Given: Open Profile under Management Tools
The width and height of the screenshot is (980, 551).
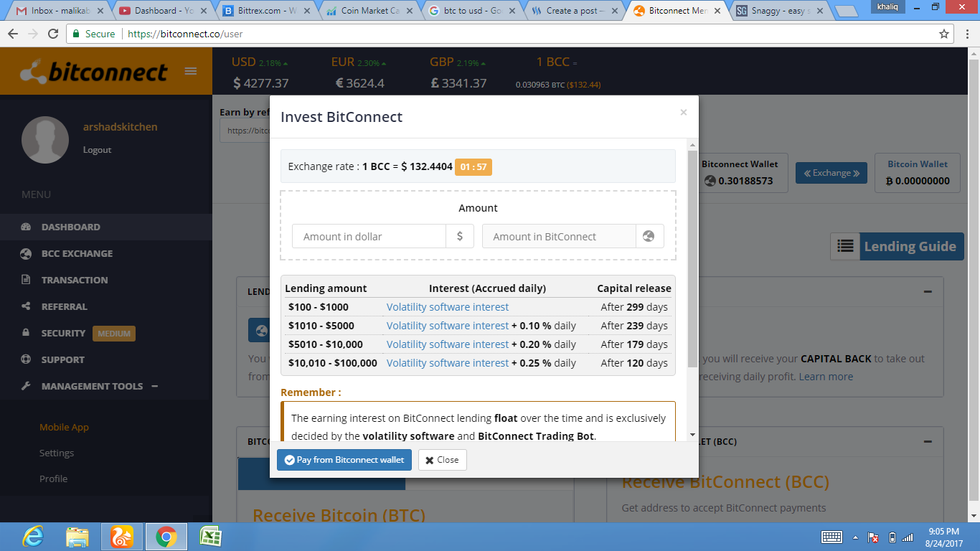Looking at the screenshot, I should (54, 479).
